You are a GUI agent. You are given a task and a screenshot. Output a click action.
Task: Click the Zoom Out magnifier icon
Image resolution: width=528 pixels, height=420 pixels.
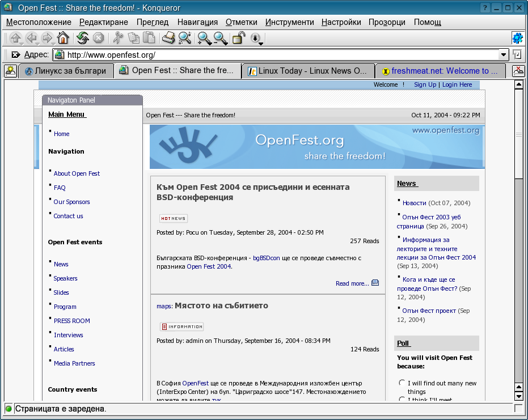[220, 38]
